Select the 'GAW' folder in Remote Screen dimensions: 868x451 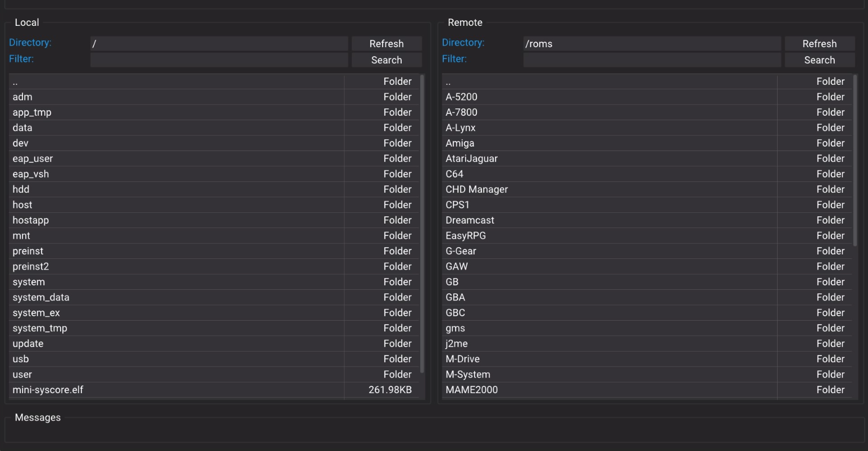[x=647, y=267]
